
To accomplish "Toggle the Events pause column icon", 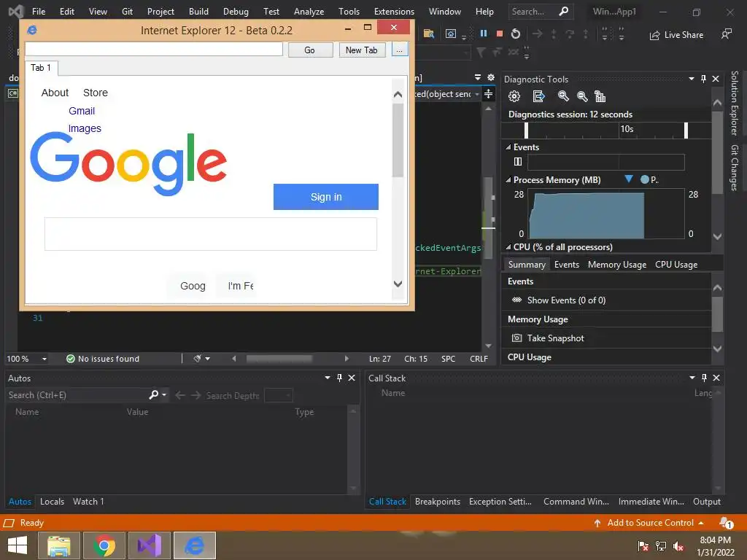I will 518,161.
